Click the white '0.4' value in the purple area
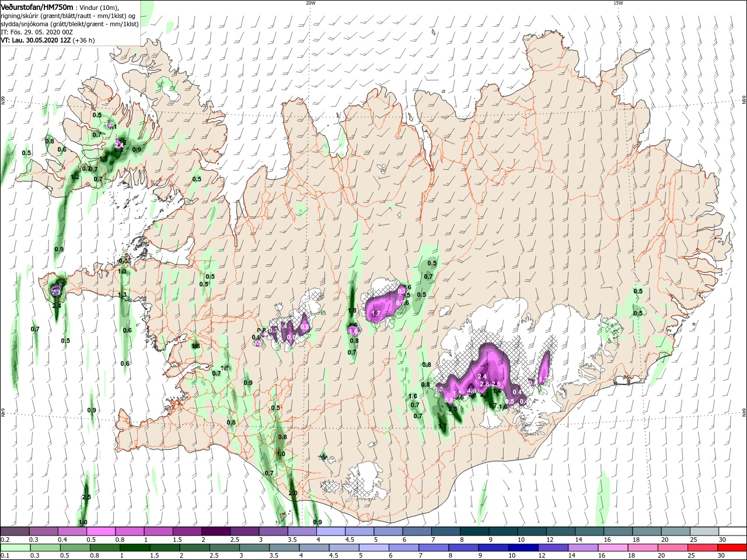Viewport: 747px width, 560px height. [516, 393]
